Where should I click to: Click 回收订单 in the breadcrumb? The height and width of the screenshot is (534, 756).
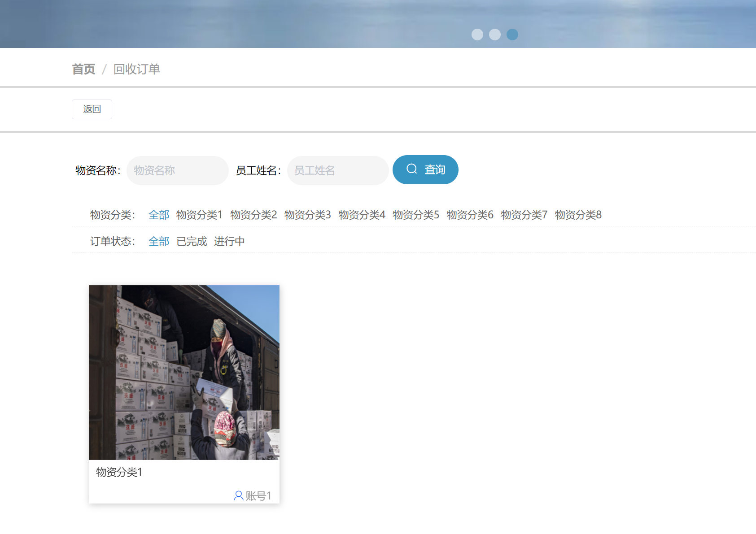[x=137, y=69]
